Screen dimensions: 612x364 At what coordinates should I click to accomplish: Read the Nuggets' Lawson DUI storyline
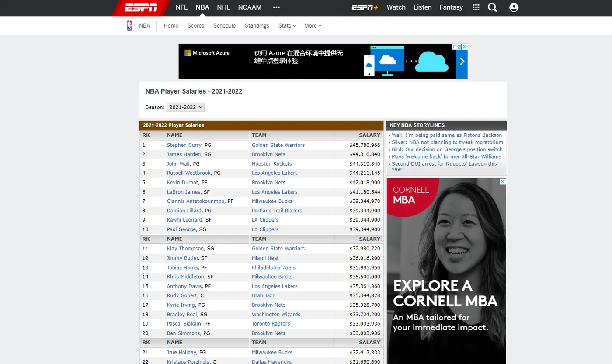444,166
